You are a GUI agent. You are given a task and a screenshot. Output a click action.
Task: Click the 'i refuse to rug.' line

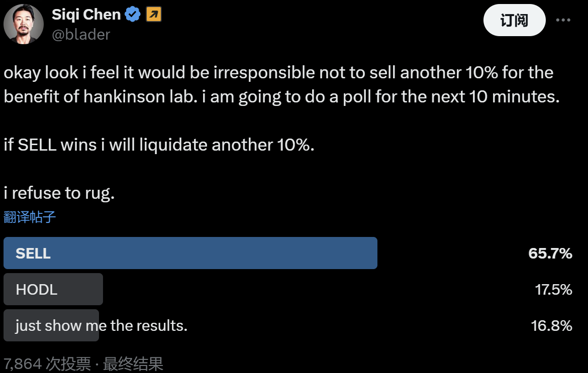[59, 193]
